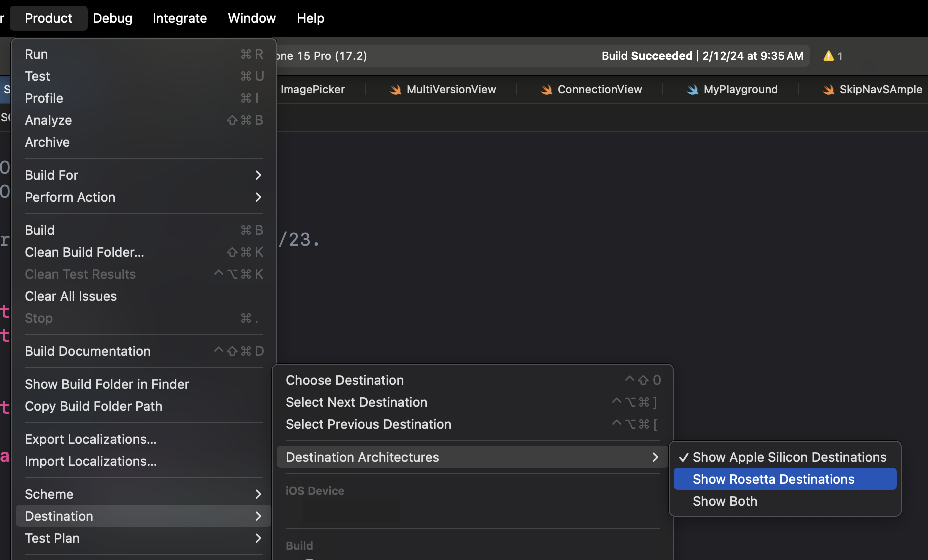Select the Show Both architectures option
The image size is (928, 560).
tap(785, 501)
